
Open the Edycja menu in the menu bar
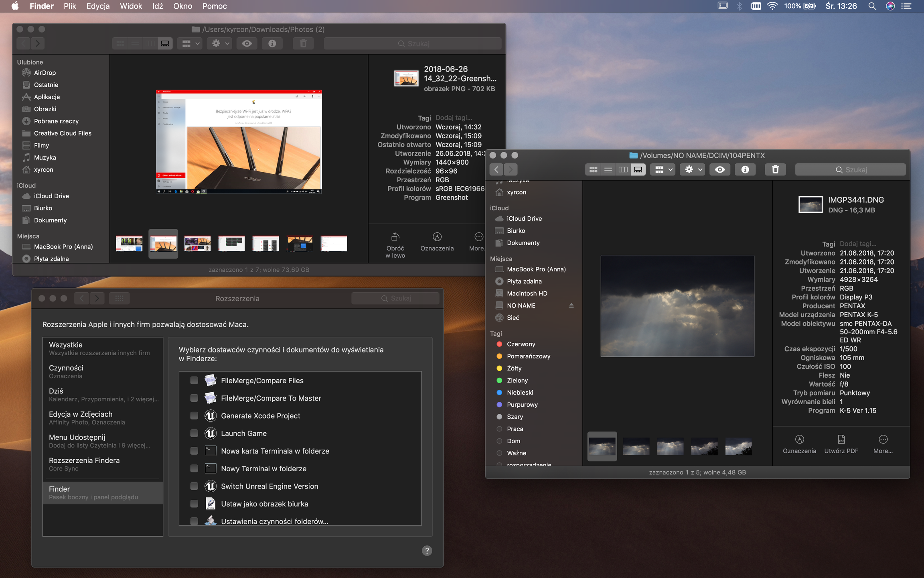coord(98,6)
